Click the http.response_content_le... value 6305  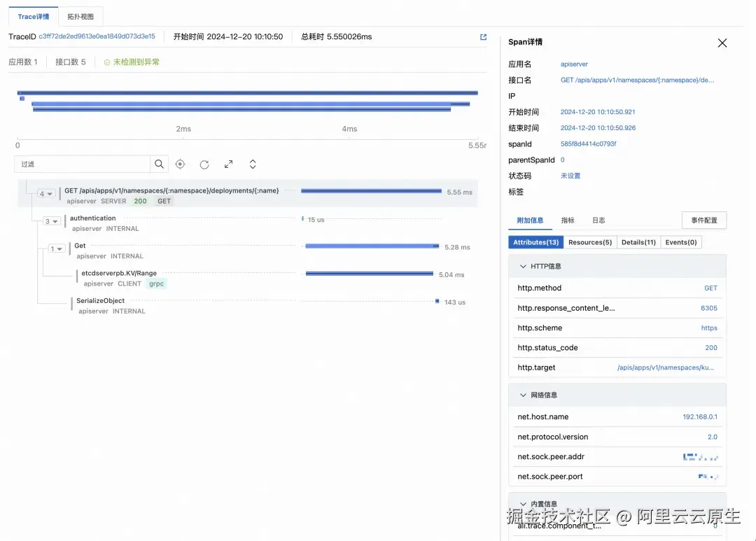point(708,308)
